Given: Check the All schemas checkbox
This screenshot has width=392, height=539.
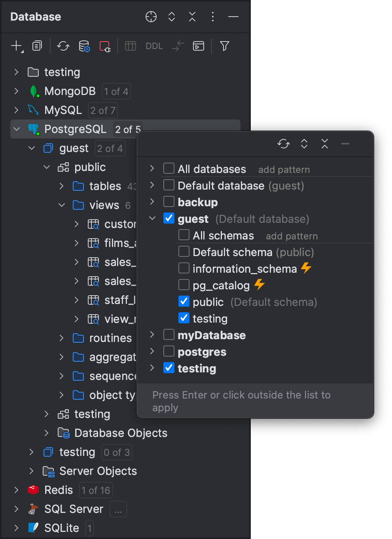Looking at the screenshot, I should click(x=184, y=235).
